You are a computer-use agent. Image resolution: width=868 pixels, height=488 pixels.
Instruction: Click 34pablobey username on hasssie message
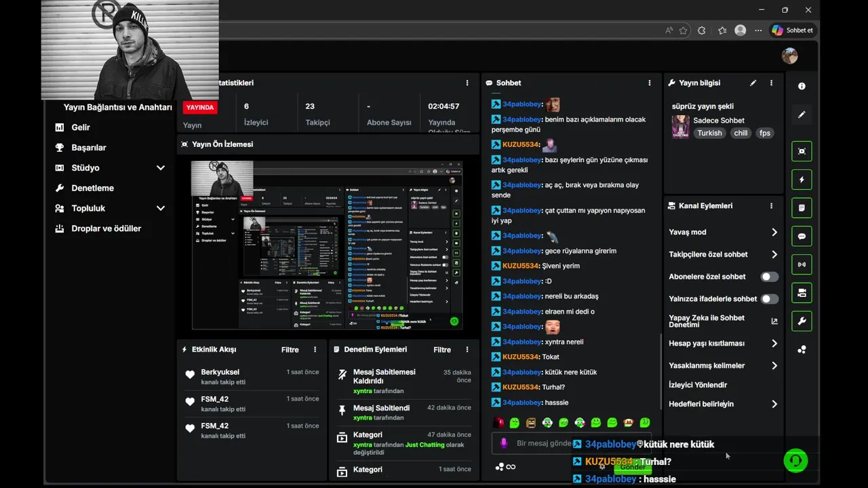click(x=521, y=403)
